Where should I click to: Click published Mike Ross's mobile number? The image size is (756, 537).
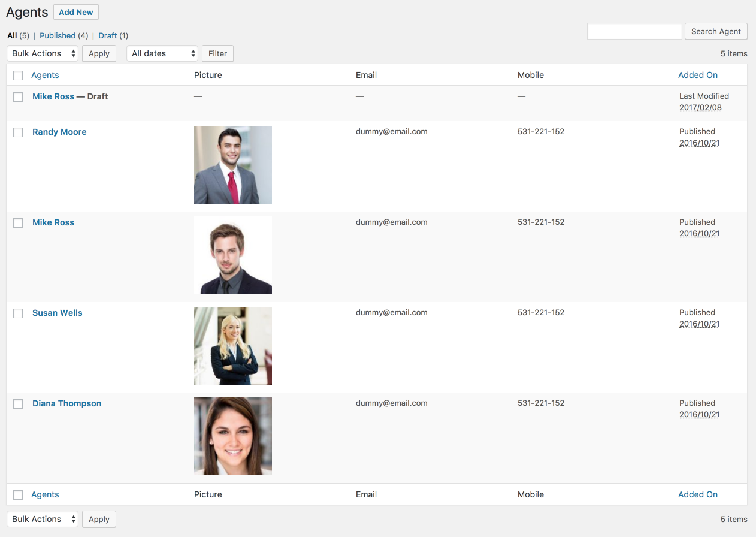(x=541, y=222)
